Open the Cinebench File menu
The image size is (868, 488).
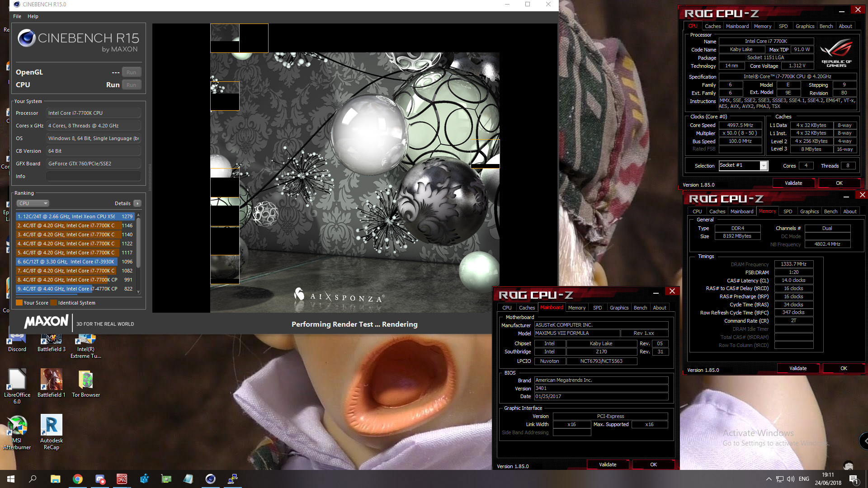(17, 16)
